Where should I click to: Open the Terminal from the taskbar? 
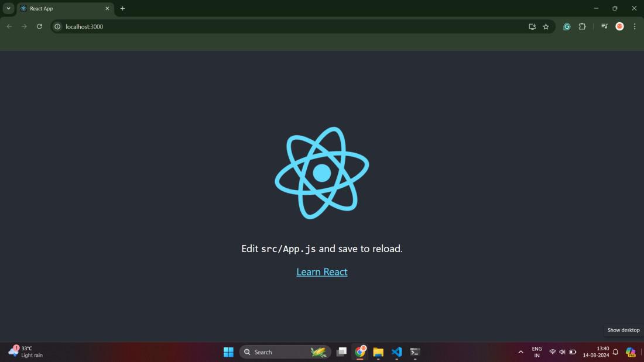tap(415, 352)
